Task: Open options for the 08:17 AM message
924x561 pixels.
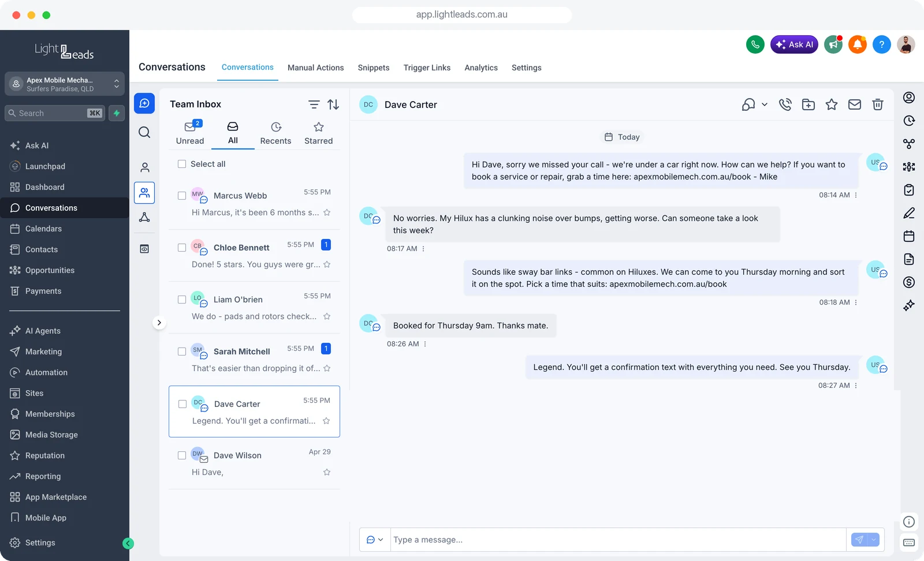Action: click(423, 249)
